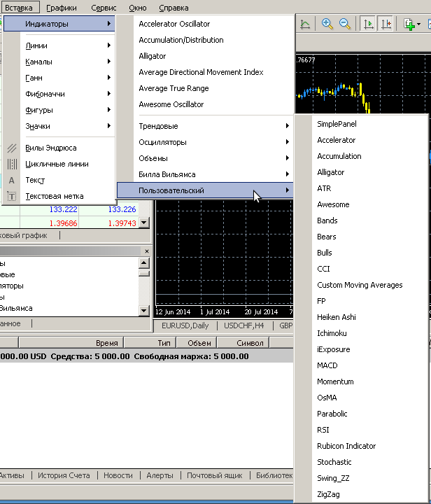
Task: Select Пользовательский menu entry
Action: [x=205, y=190]
